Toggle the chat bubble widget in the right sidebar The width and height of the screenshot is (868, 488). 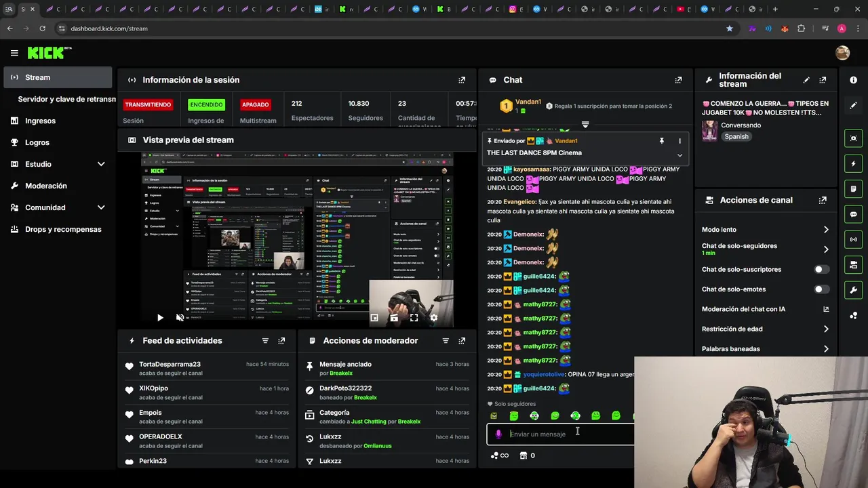click(853, 214)
